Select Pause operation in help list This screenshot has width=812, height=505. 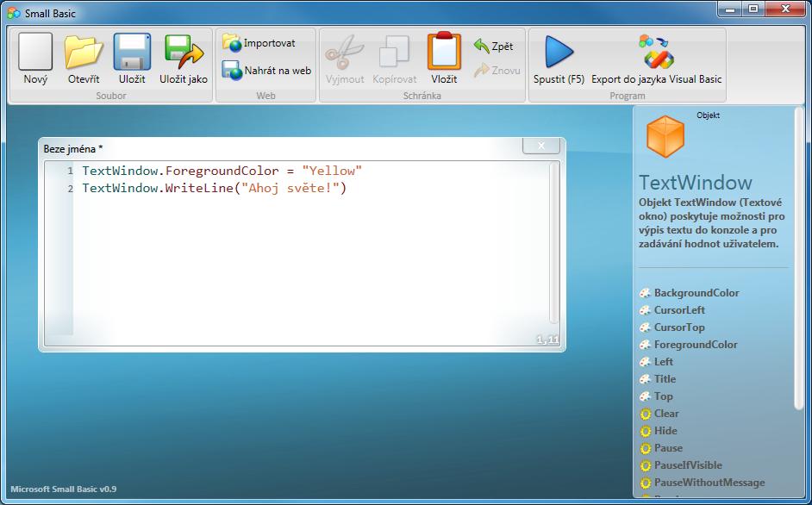[x=668, y=447]
